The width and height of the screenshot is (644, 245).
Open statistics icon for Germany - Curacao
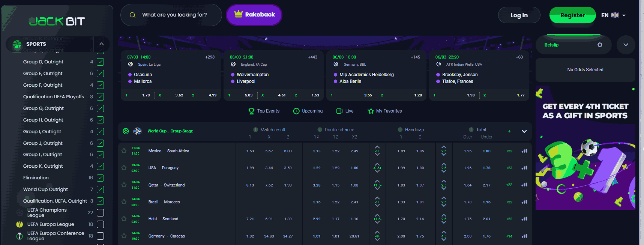click(524, 236)
